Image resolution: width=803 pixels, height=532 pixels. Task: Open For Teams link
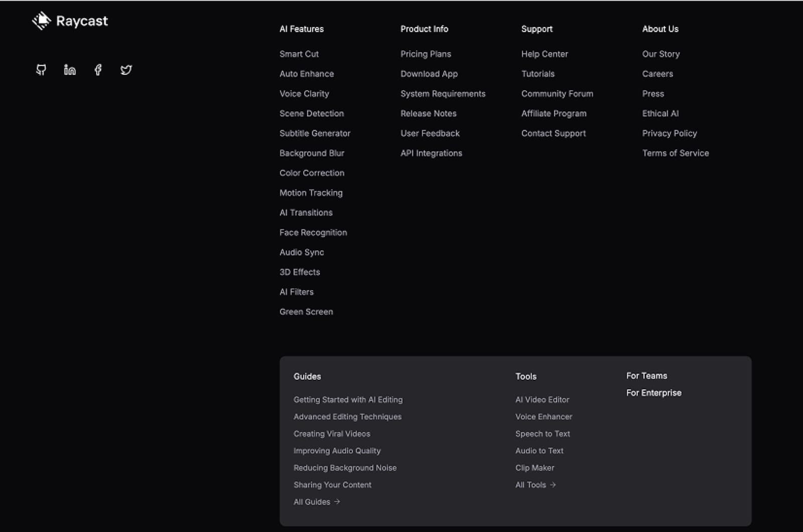pyautogui.click(x=646, y=376)
